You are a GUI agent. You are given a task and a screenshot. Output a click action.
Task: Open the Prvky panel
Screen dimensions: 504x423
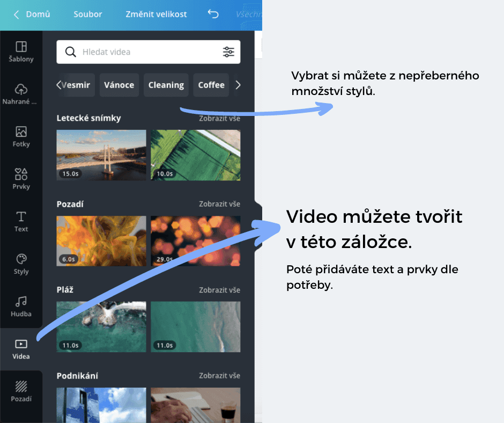click(21, 179)
